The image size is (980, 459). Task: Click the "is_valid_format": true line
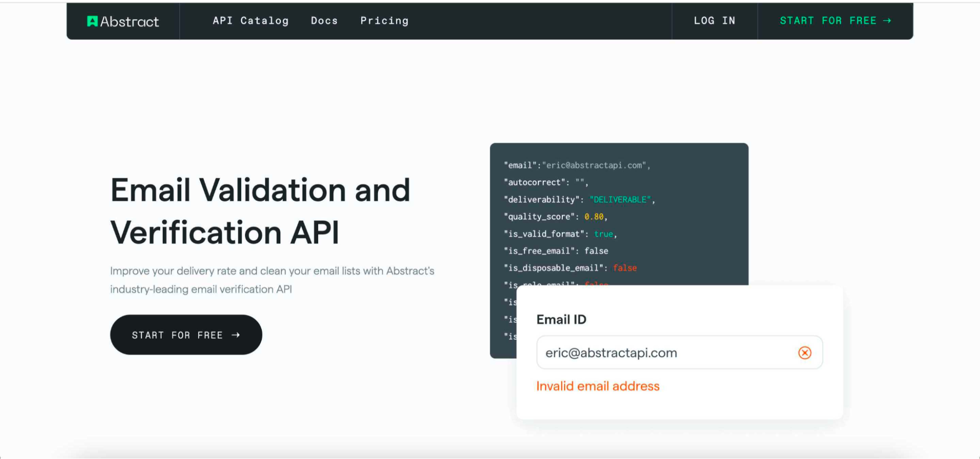(560, 234)
